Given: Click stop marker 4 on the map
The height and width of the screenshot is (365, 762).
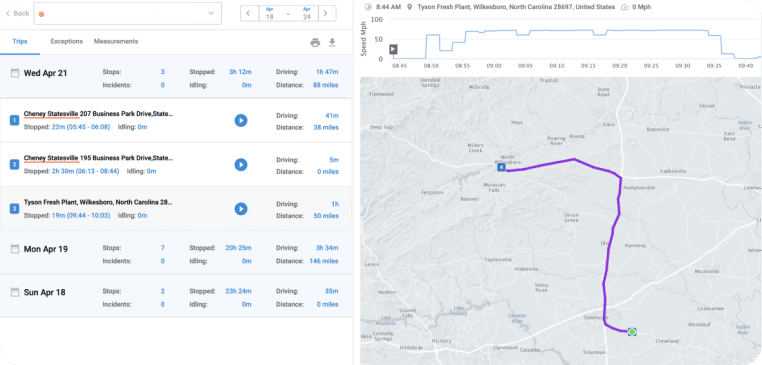Looking at the screenshot, I should tap(501, 168).
